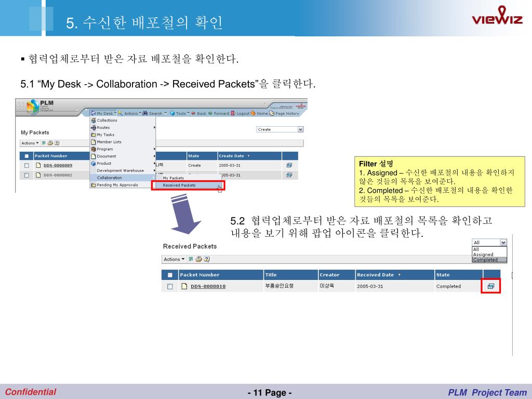This screenshot has width=532, height=399.
Task: Open popup icon for DDS-0000002 row
Action: click(289, 175)
